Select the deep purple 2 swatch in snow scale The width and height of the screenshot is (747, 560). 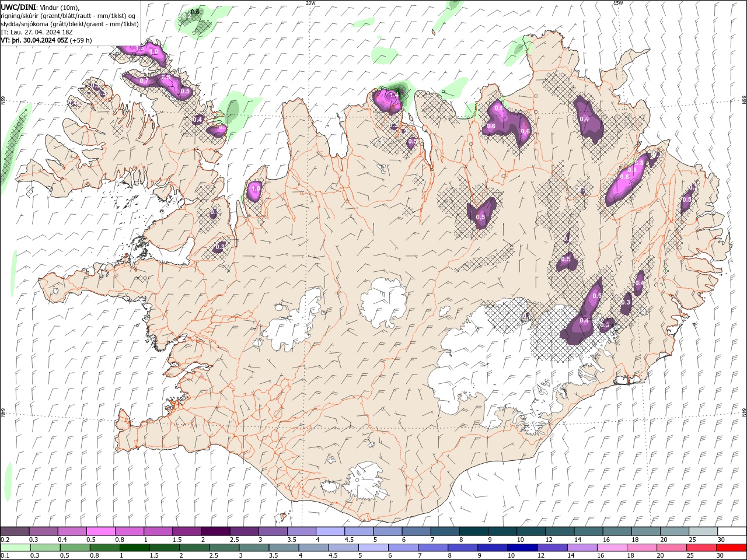(x=215, y=531)
